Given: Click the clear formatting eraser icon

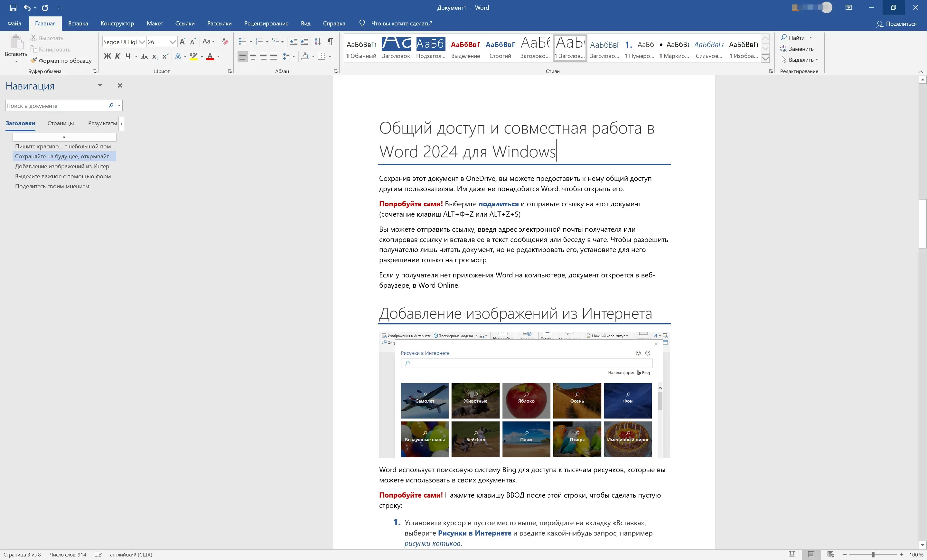Looking at the screenshot, I should click(225, 42).
